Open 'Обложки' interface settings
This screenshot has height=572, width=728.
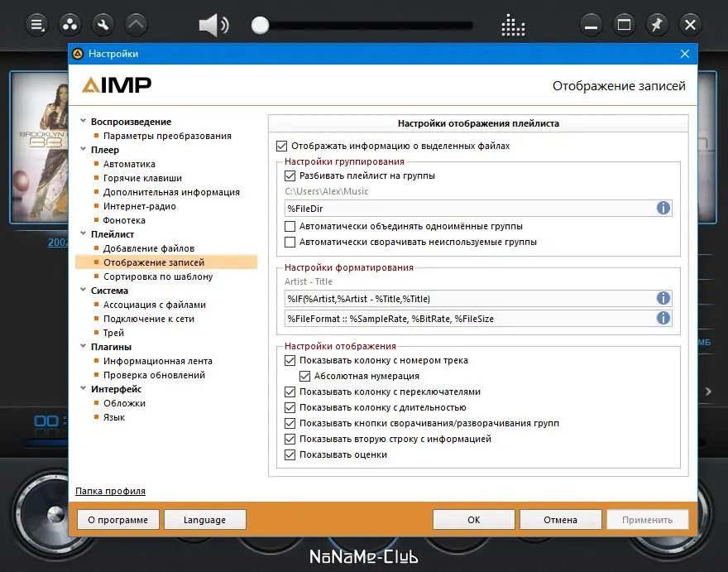click(124, 403)
